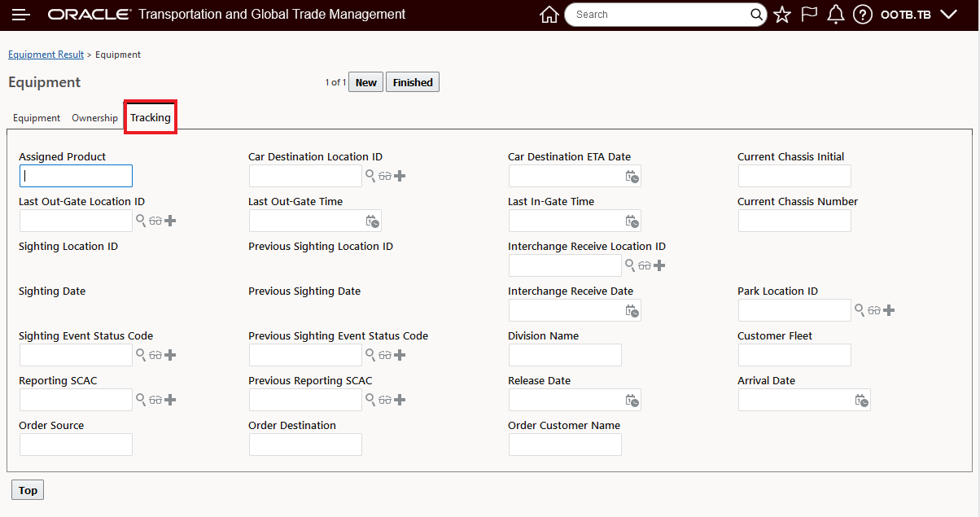This screenshot has width=980, height=517.
Task: Open Last Out-Gate Time date picker
Action: [372, 221]
